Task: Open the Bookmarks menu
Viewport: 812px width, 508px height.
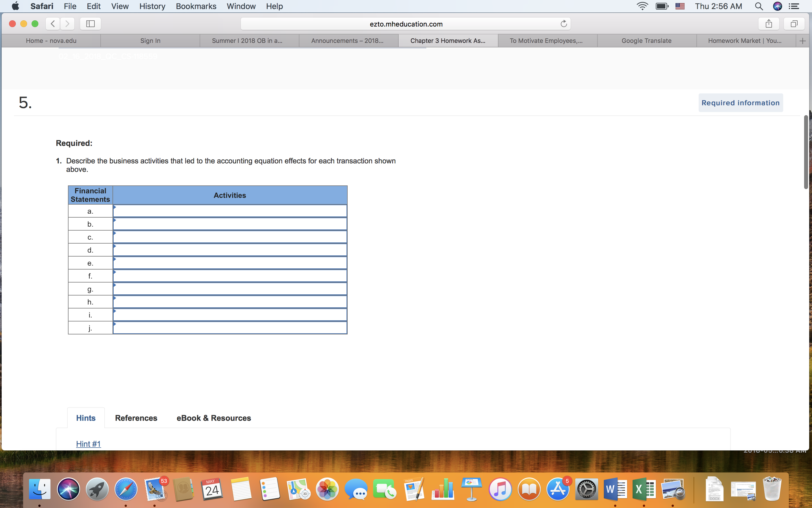Action: (196, 6)
